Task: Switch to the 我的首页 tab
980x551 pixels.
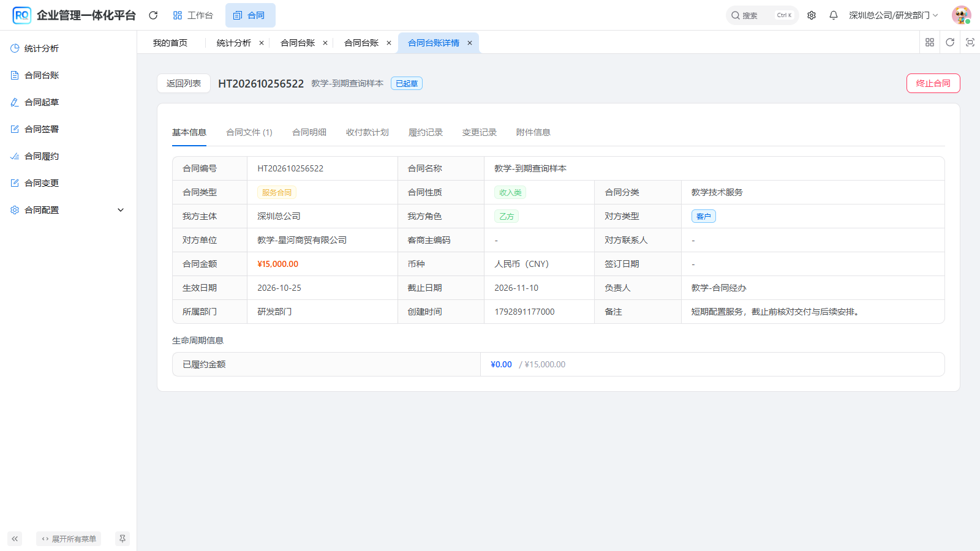Action: click(170, 43)
